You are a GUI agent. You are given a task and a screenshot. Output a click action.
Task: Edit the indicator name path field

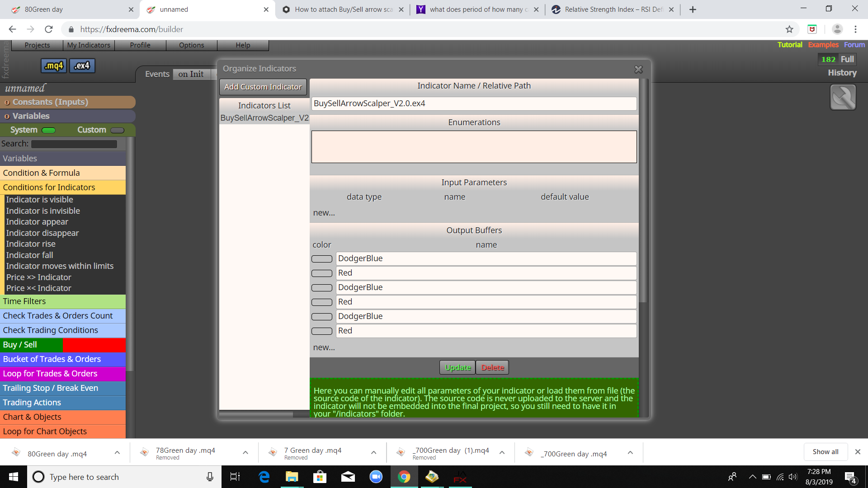point(474,103)
